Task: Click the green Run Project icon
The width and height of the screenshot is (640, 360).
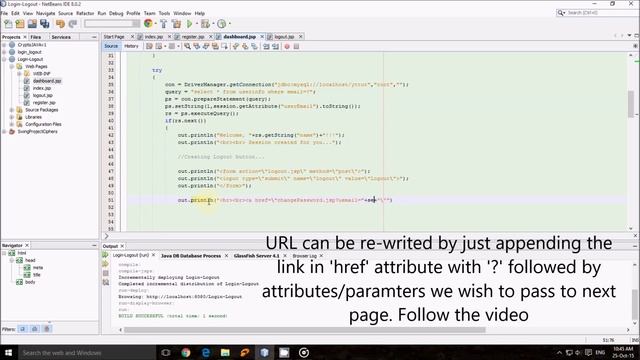Action: tap(189, 24)
